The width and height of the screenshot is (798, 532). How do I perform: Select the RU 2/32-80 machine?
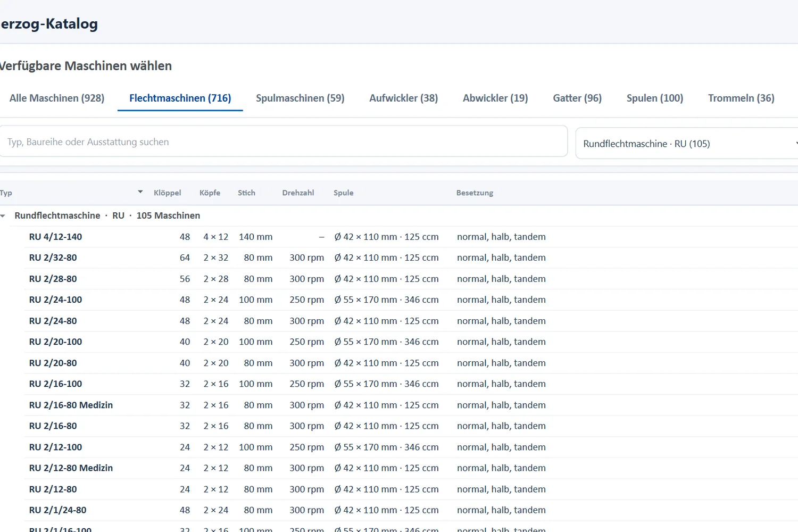pyautogui.click(x=411, y=257)
